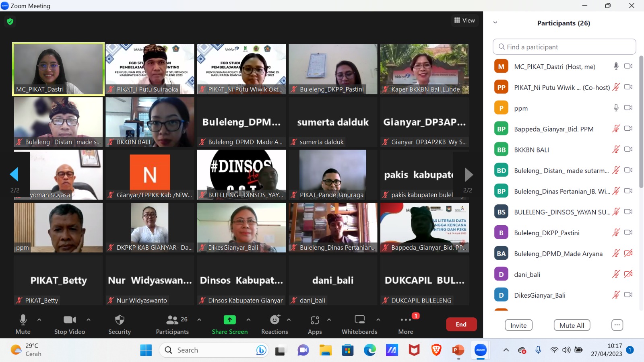644x362 pixels.
Task: Open the More options ellipsis in toolbar
Action: 405,320
